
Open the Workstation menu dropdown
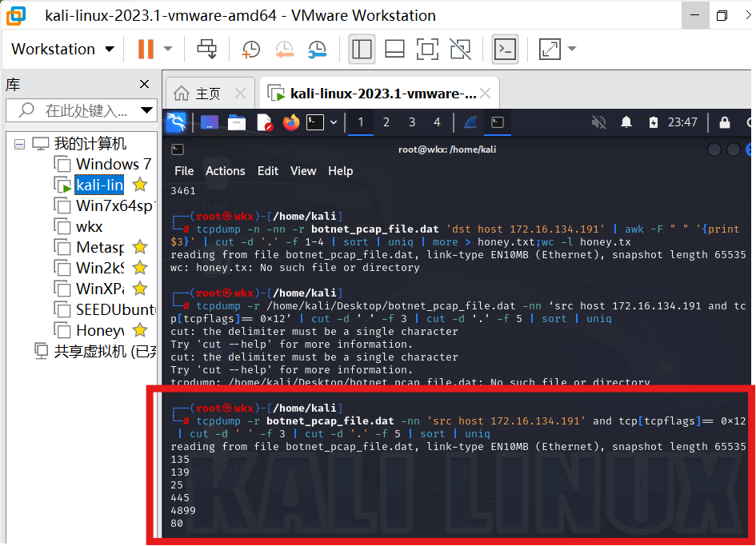tap(62, 49)
